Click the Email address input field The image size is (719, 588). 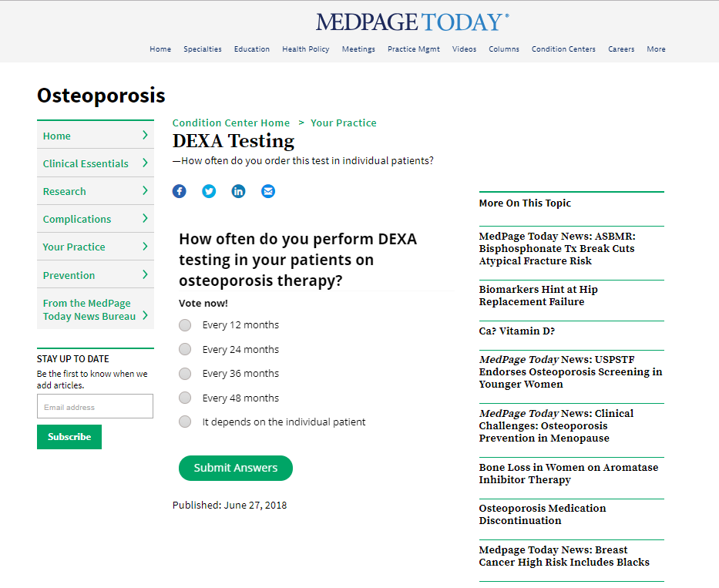(x=95, y=406)
